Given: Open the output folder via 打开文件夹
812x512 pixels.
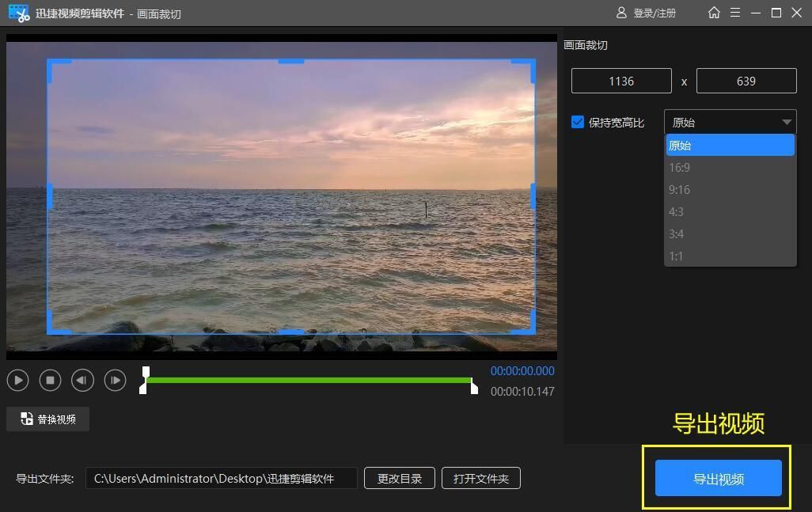Looking at the screenshot, I should [x=481, y=478].
